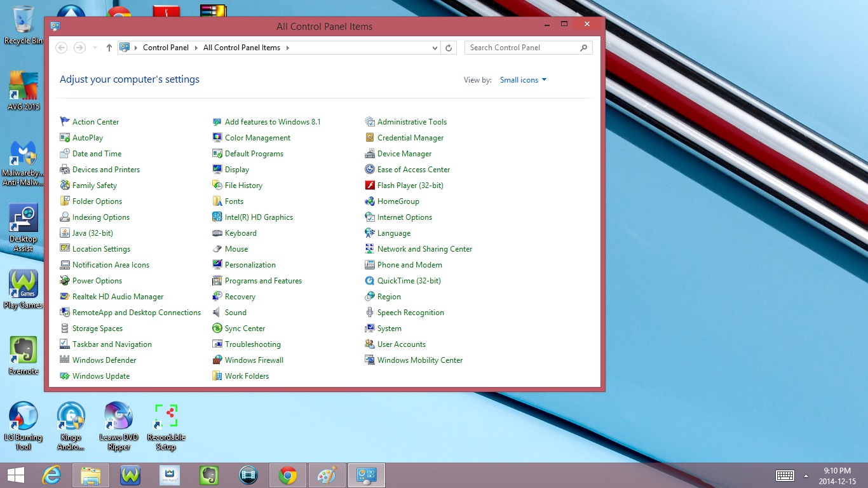The width and height of the screenshot is (868, 488).
Task: Click the Sound speaker icon
Action: (217, 312)
